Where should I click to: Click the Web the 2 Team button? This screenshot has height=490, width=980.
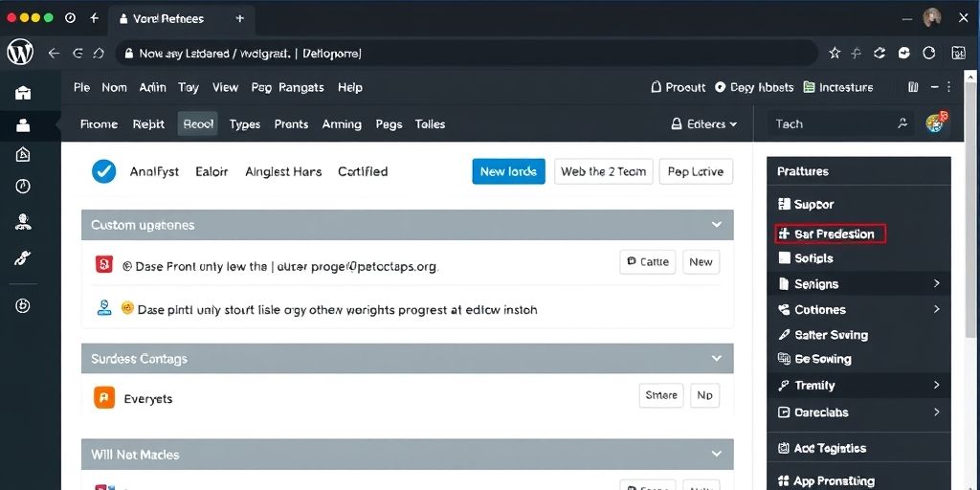click(x=604, y=171)
